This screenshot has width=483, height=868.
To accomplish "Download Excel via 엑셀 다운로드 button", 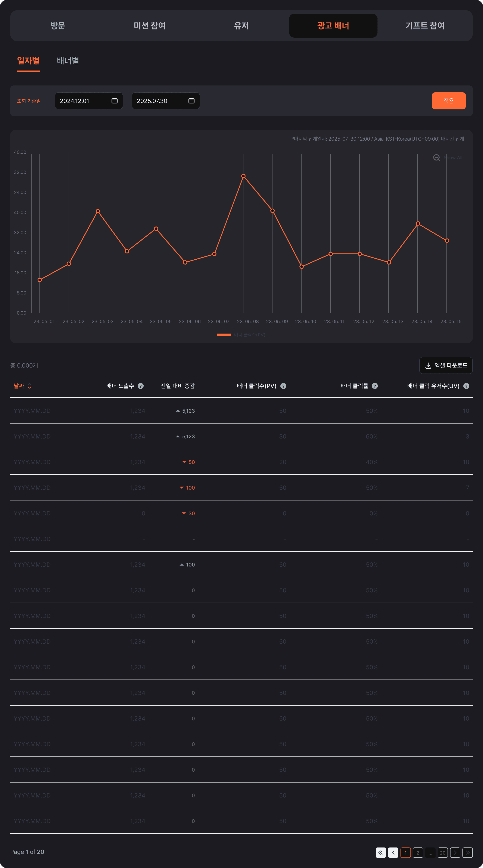I will [x=446, y=365].
